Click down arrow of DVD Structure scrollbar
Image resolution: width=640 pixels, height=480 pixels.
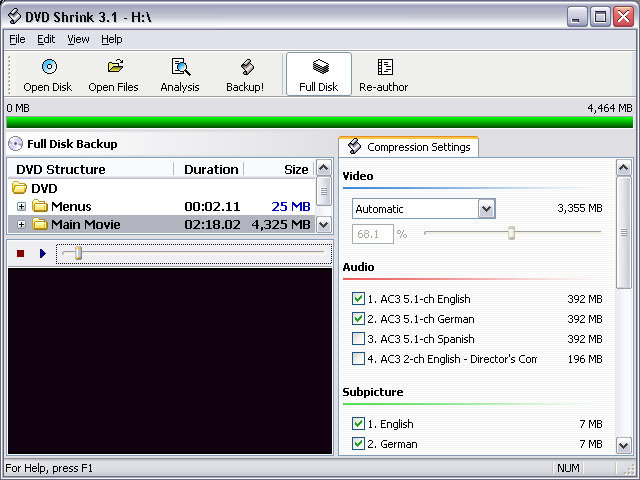[324, 224]
